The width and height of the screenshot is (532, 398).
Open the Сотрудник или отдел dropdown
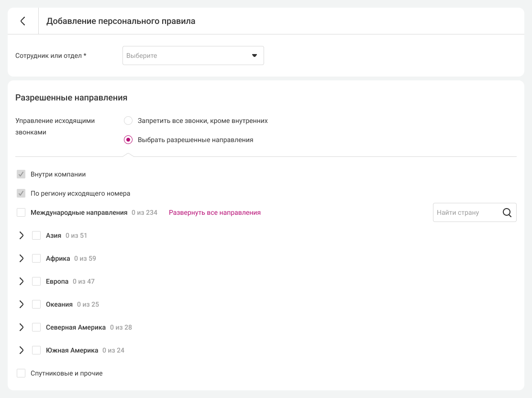(x=193, y=55)
